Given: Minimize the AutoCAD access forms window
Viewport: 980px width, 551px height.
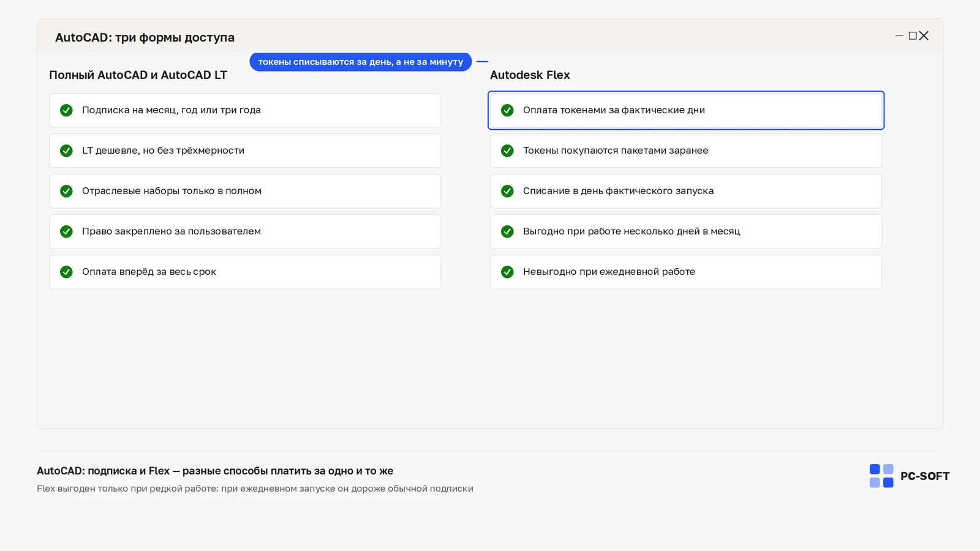Looking at the screenshot, I should pyautogui.click(x=899, y=36).
